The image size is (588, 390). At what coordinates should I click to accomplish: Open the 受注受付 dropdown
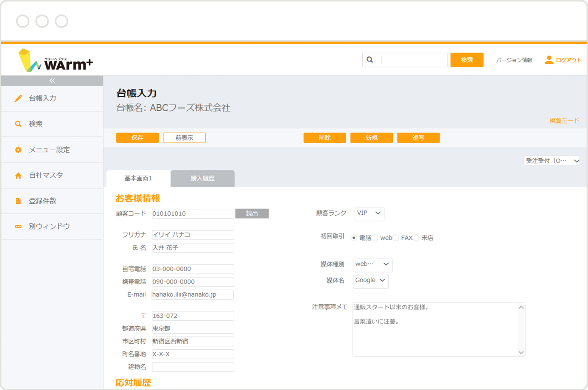click(552, 161)
